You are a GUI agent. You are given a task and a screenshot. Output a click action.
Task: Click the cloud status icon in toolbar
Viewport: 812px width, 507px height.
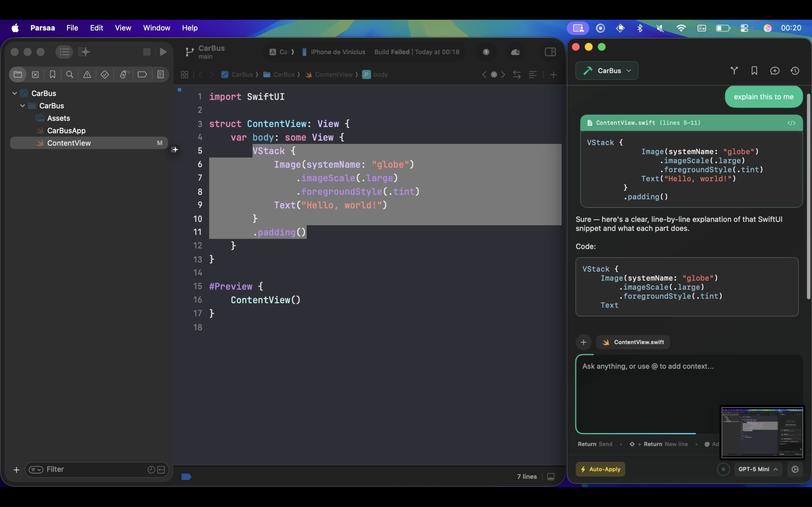click(x=515, y=52)
